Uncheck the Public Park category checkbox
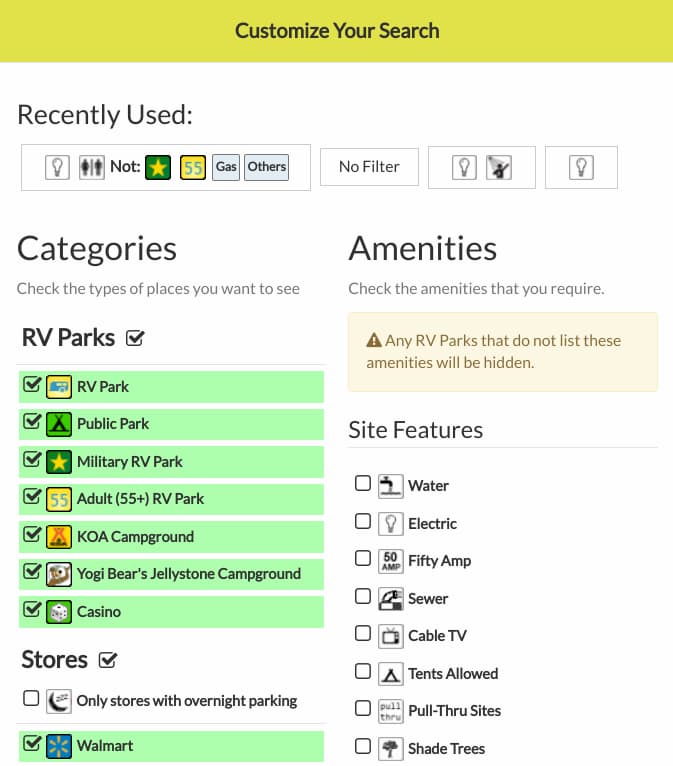 pos(32,421)
